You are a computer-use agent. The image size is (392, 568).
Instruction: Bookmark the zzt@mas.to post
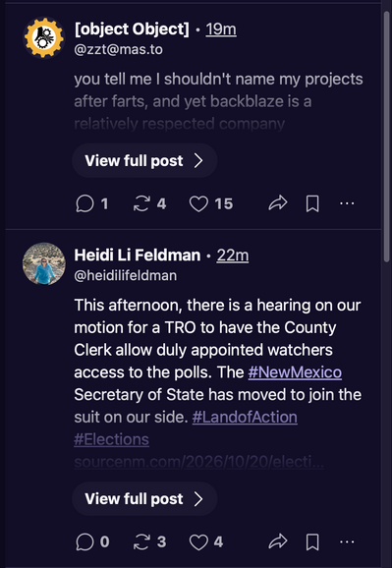click(312, 203)
